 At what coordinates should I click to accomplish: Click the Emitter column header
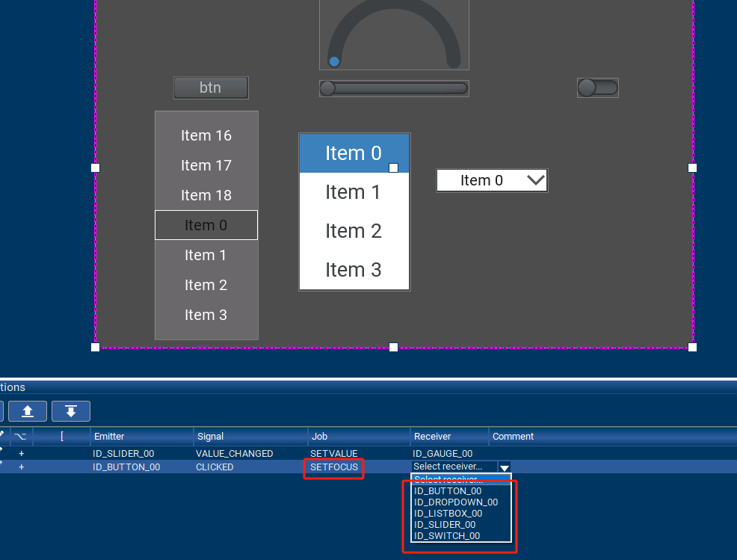109,436
